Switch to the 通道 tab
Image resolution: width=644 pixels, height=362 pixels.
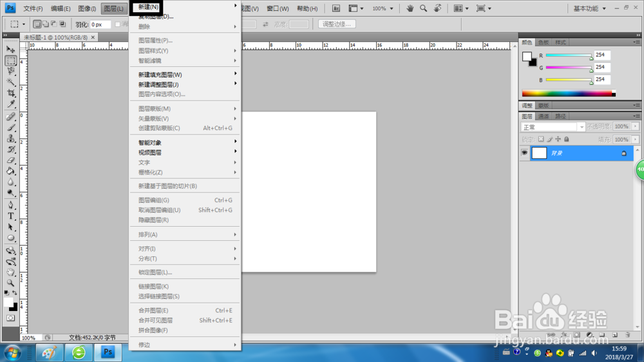tap(544, 117)
